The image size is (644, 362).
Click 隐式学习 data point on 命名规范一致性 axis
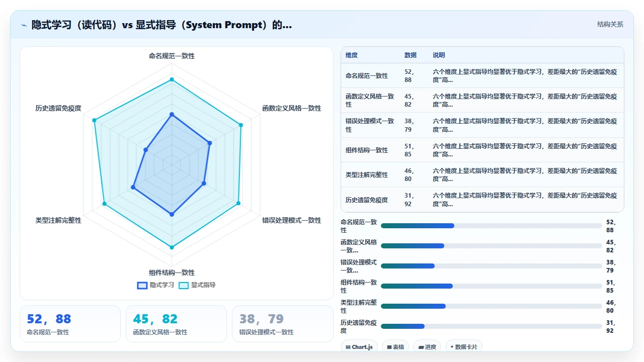pos(172,115)
